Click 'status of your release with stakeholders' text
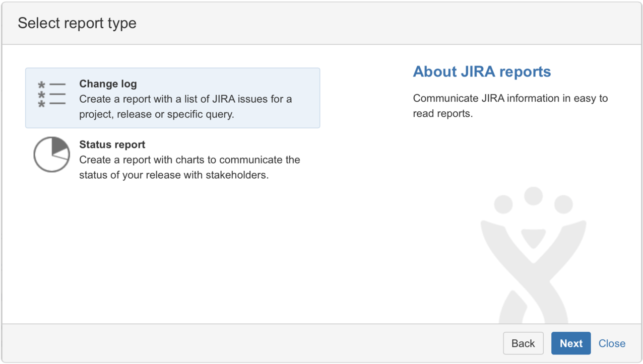Image resolution: width=643 pixels, height=364 pixels. [174, 176]
